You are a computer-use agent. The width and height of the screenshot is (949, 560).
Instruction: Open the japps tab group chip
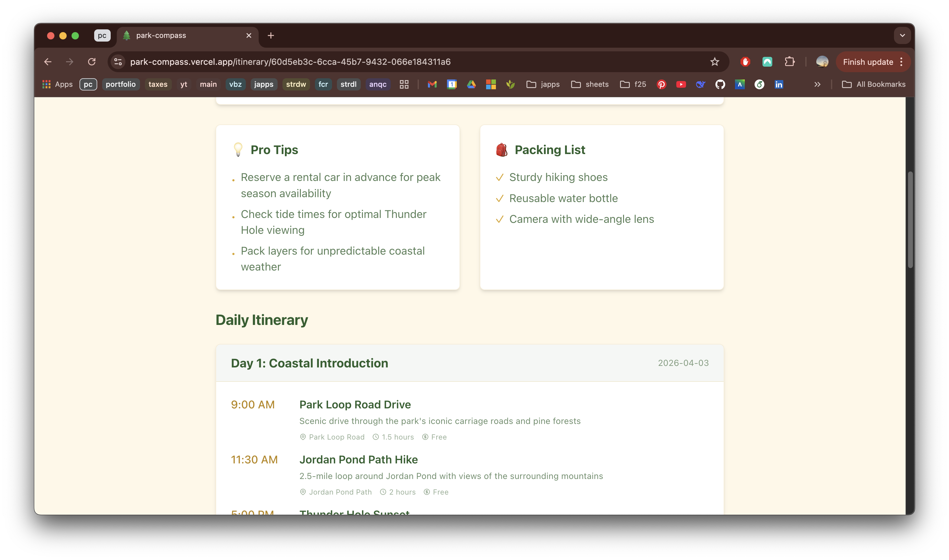[264, 85]
